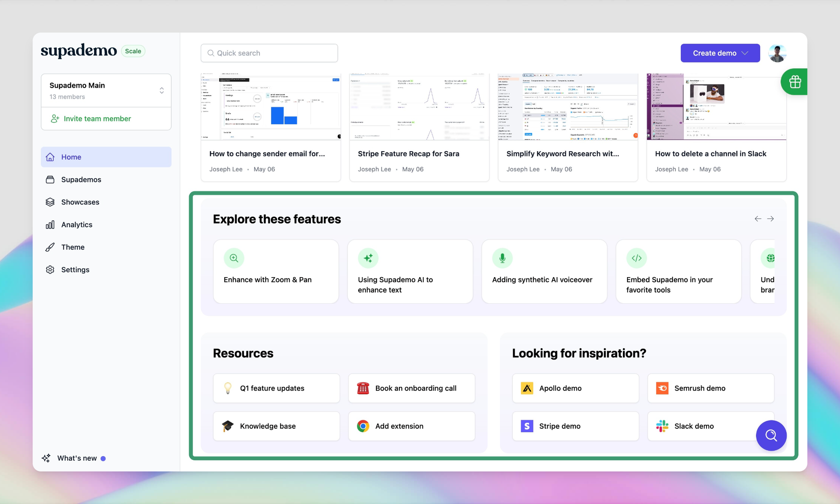Click the AI voiceover microphone icon

tap(502, 258)
